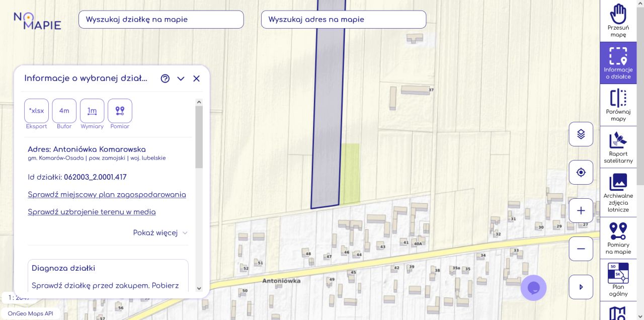644x320 pixels.
Task: Activate the Informacje o działce tool
Action: (x=618, y=63)
